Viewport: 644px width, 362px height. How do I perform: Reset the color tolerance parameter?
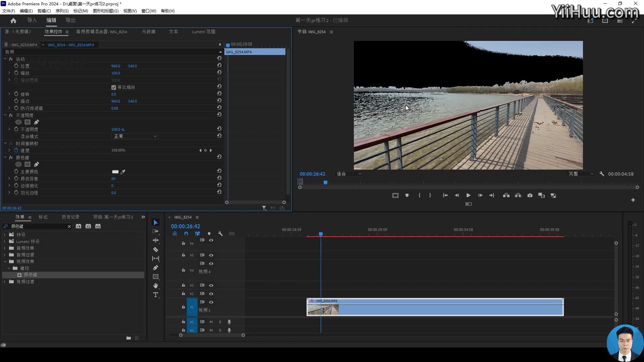pyautogui.click(x=219, y=178)
